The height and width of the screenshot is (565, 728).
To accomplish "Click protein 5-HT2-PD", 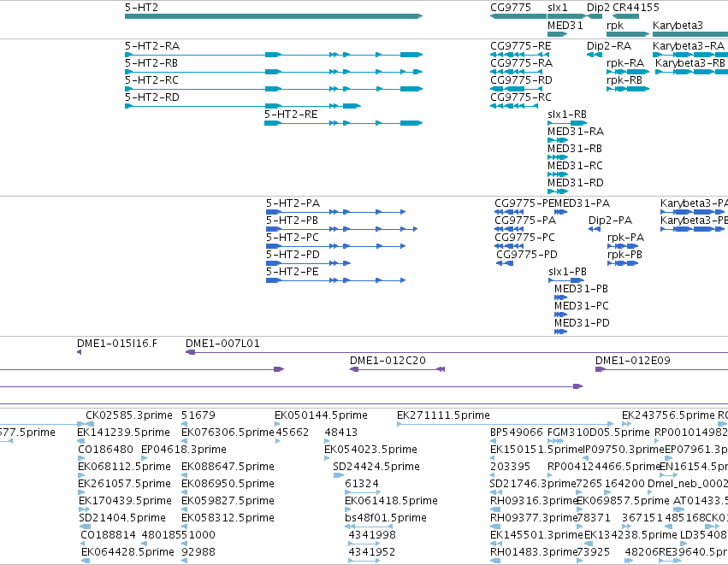I will tap(308, 263).
